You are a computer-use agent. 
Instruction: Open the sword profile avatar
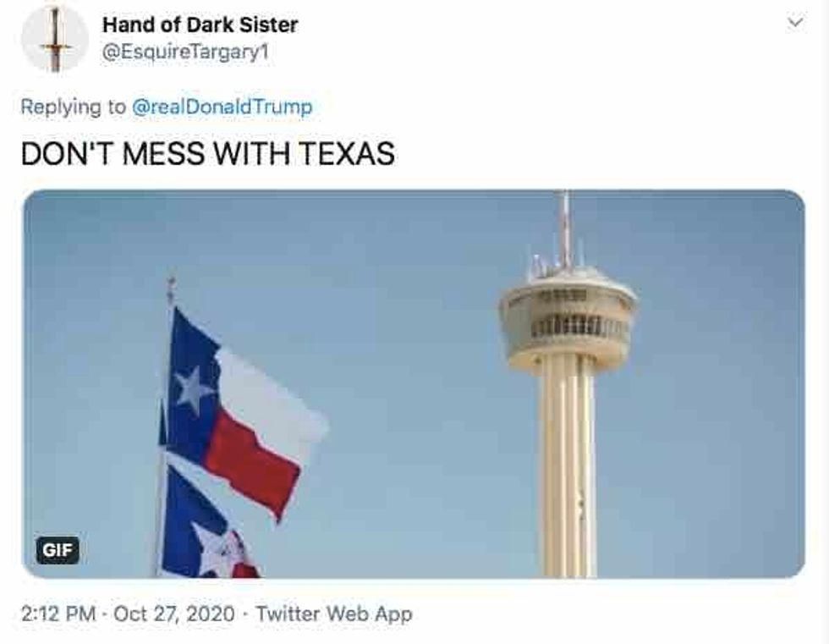(55, 38)
